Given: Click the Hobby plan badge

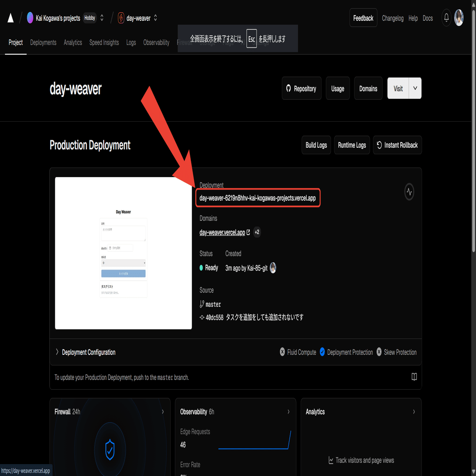Looking at the screenshot, I should [x=89, y=18].
